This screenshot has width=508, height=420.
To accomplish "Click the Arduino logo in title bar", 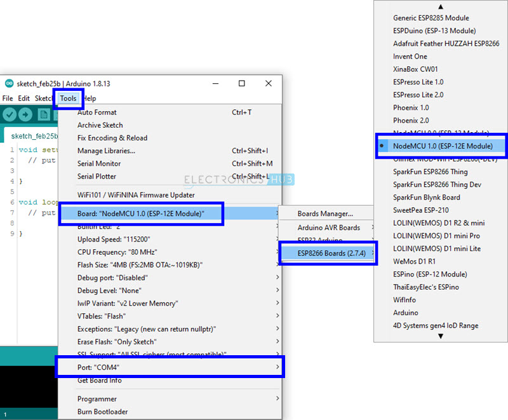I will coord(9,83).
